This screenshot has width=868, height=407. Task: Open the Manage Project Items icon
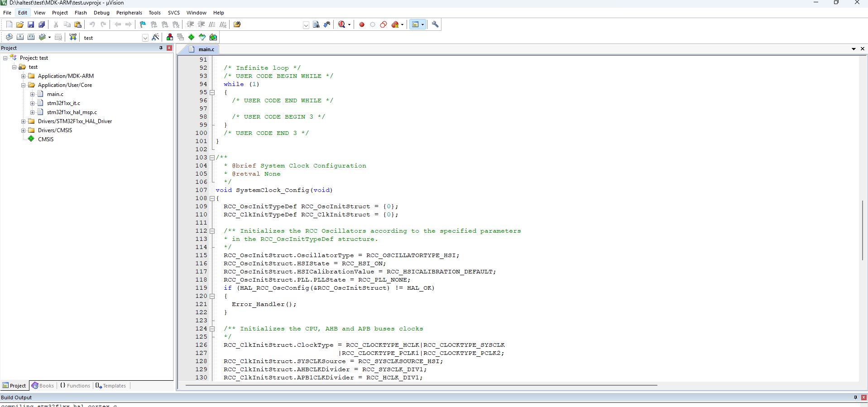pos(170,37)
